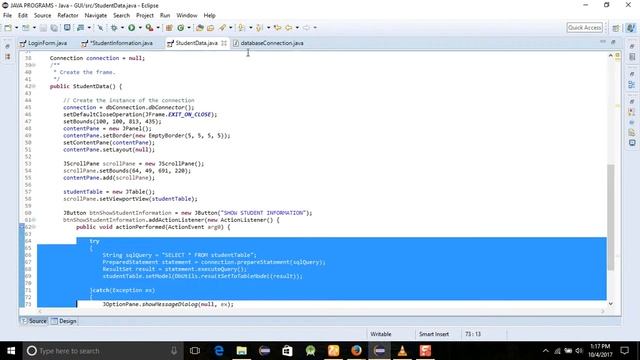Screen dimensions: 640x360
Task: Open the Outline view icon on right trim
Action: [632, 84]
